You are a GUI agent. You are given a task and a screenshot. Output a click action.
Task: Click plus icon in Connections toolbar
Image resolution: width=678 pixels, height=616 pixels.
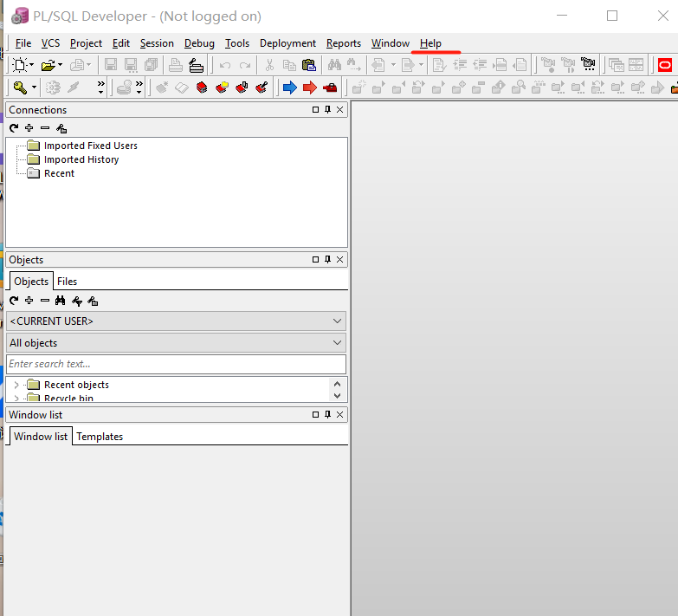tap(29, 128)
